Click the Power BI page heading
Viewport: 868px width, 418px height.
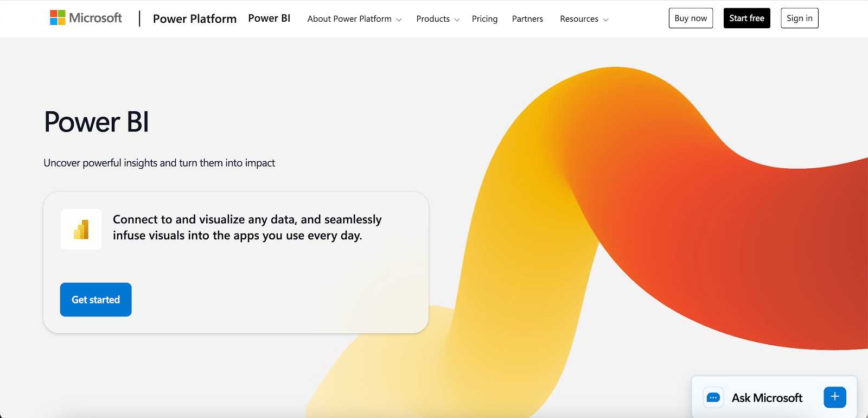pos(97,122)
